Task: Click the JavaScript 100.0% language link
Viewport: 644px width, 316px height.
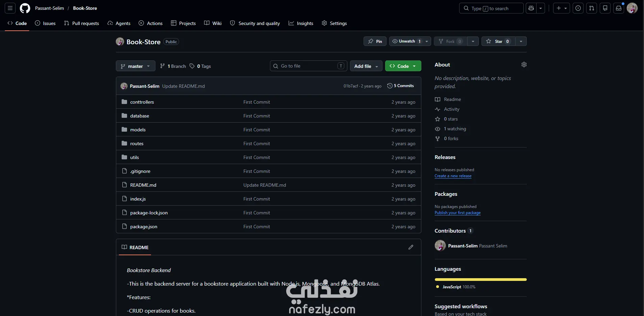Action: 455,287
